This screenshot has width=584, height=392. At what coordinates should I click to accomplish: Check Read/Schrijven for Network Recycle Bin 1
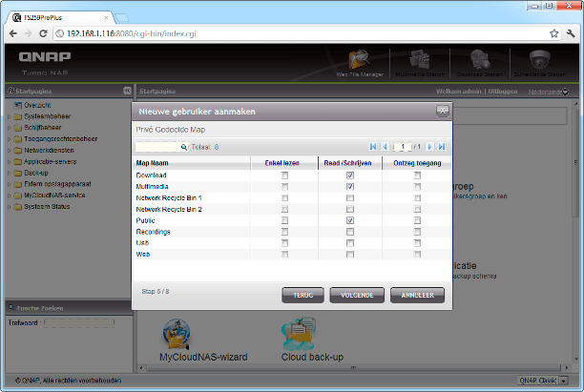(350, 197)
